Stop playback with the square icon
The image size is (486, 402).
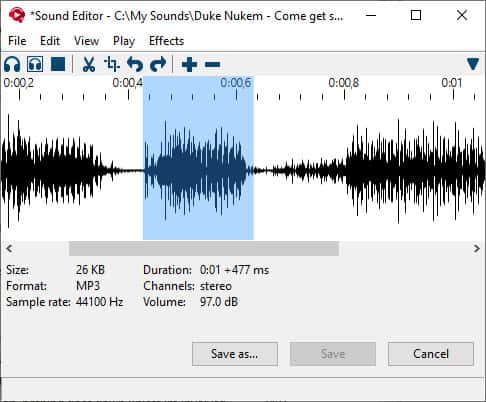[x=58, y=64]
